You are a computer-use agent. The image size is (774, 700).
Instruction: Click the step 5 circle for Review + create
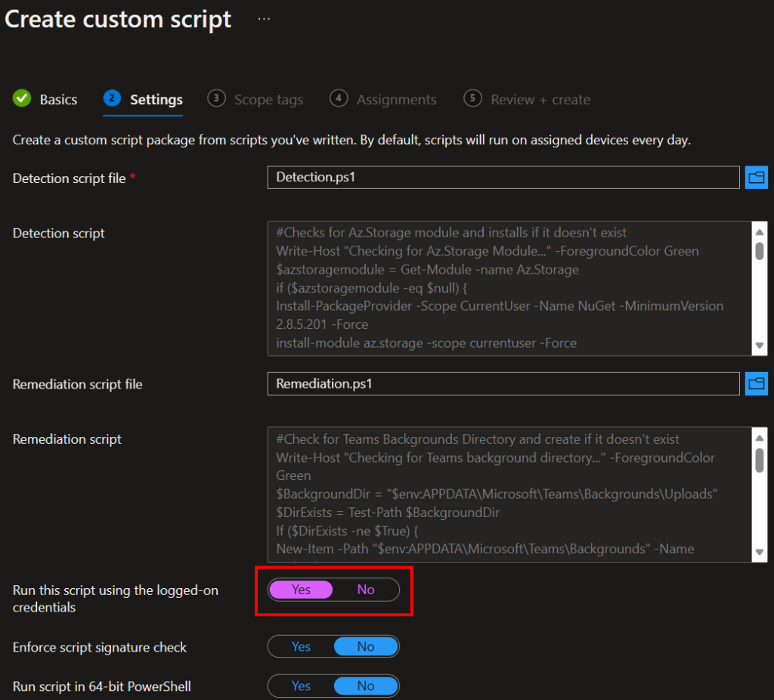pyautogui.click(x=472, y=99)
